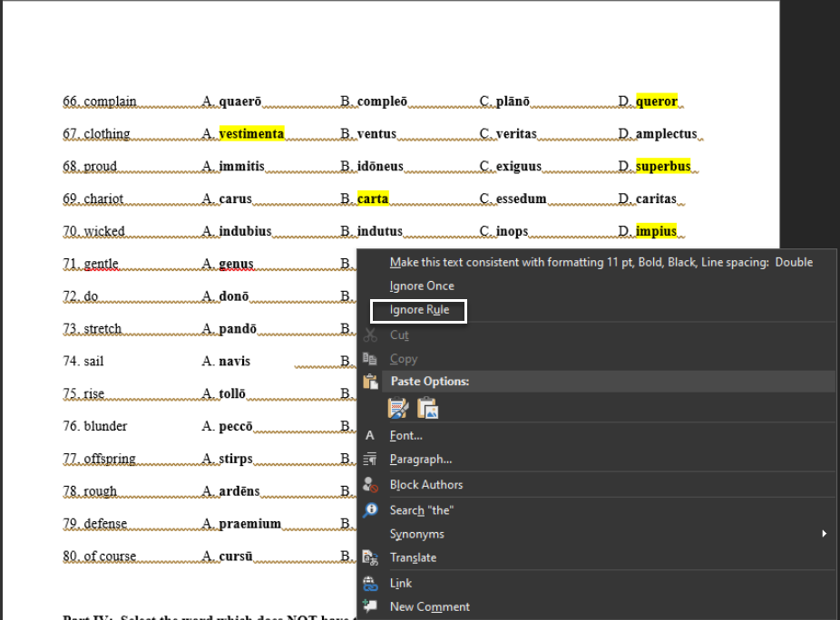The height and width of the screenshot is (620, 840).
Task: Click highlighted answer "superbus"
Action: (x=663, y=166)
